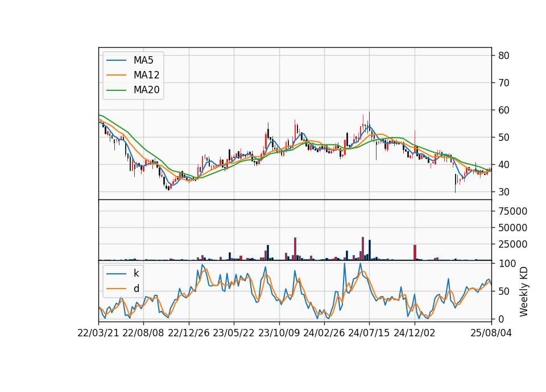Click the 23/05/22 date tick label
This screenshot has height=392, width=546.
pyautogui.click(x=234, y=333)
